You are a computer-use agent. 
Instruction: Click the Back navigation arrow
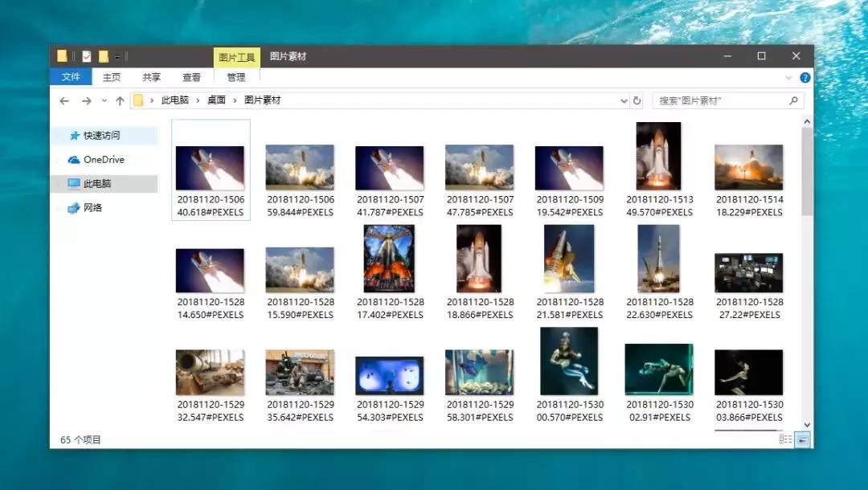(64, 101)
